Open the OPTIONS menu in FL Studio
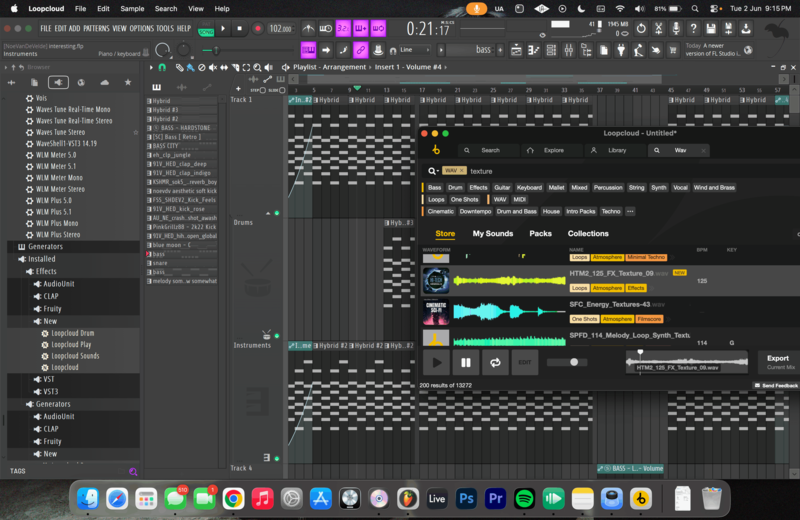Viewport: 800px width, 520px height. pyautogui.click(x=141, y=29)
